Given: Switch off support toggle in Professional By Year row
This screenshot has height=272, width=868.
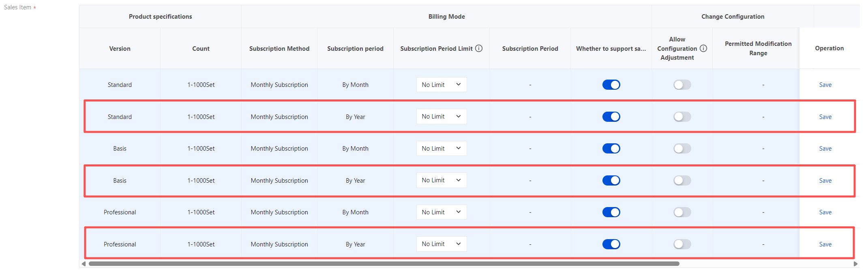Looking at the screenshot, I should pyautogui.click(x=611, y=244).
